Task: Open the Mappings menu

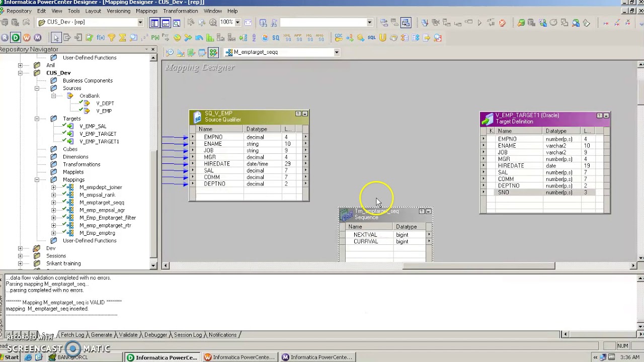Action: pos(146,11)
